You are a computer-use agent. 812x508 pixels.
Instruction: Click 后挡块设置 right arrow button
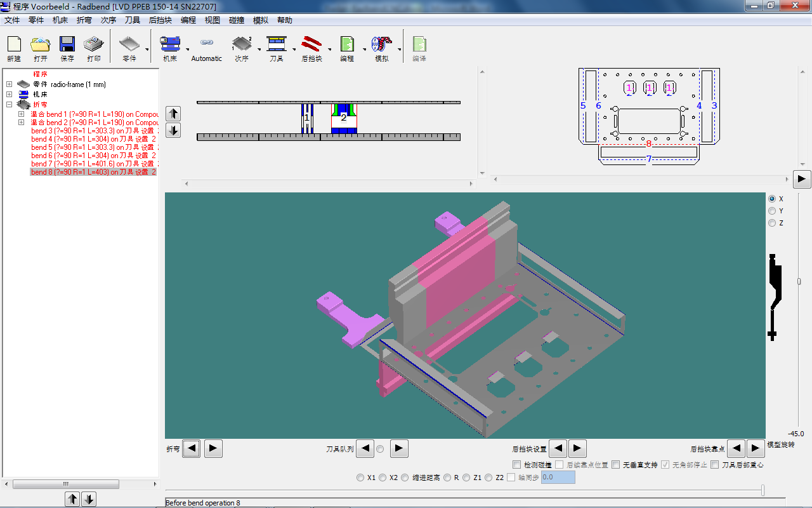tap(577, 448)
